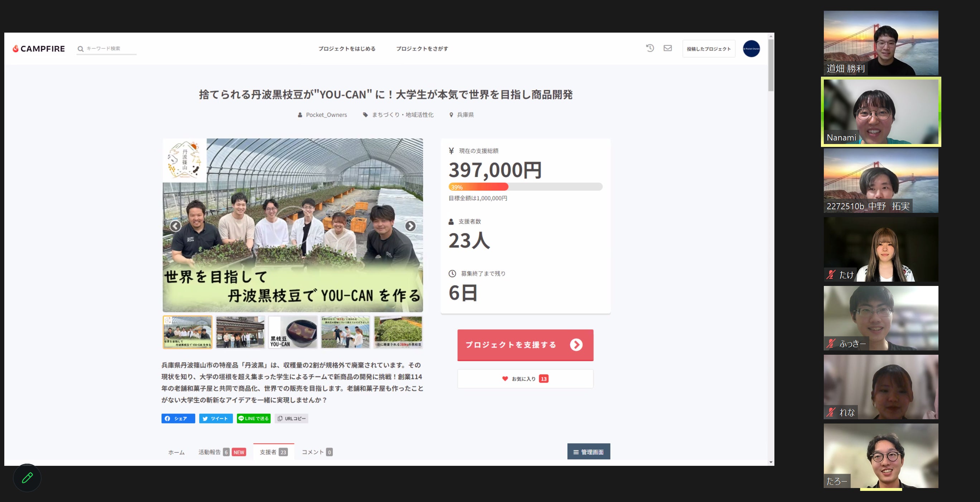Click the green pencil annotate icon

[x=27, y=478]
